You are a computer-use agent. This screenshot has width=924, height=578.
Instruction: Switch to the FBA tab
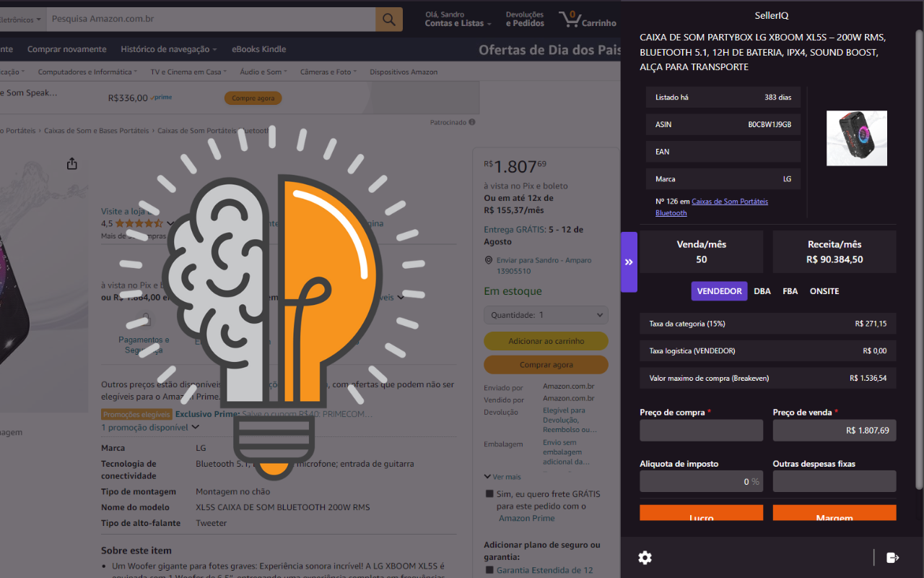click(x=790, y=291)
